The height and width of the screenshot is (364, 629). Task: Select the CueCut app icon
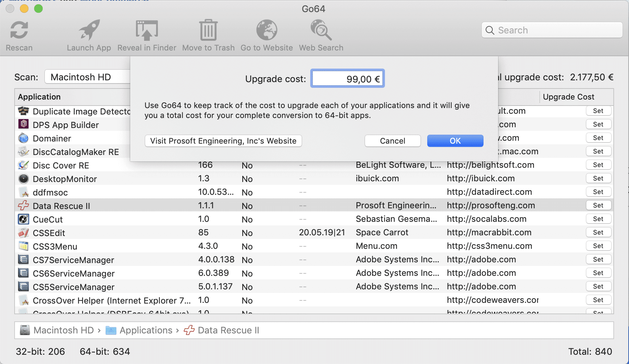pyautogui.click(x=23, y=219)
